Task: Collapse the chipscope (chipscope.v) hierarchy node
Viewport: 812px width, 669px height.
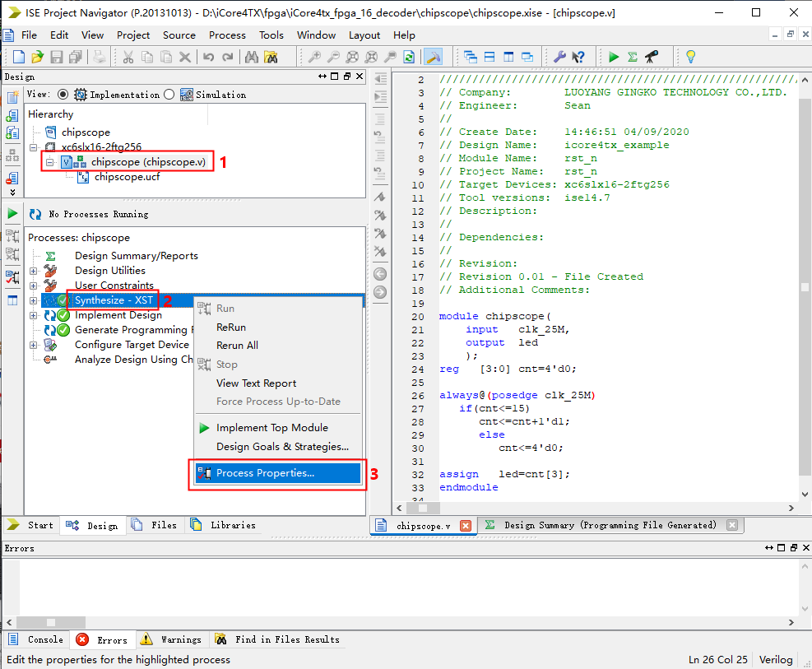Action: click(x=50, y=162)
